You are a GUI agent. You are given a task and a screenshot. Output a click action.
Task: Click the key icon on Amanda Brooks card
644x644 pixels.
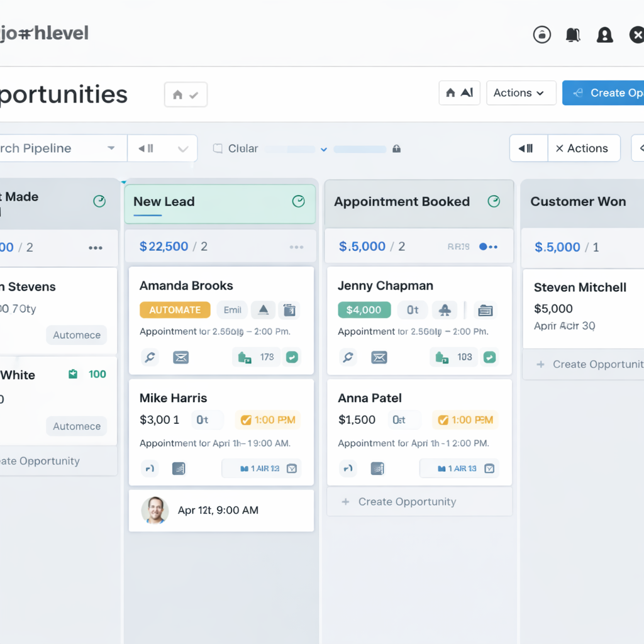coord(150,357)
